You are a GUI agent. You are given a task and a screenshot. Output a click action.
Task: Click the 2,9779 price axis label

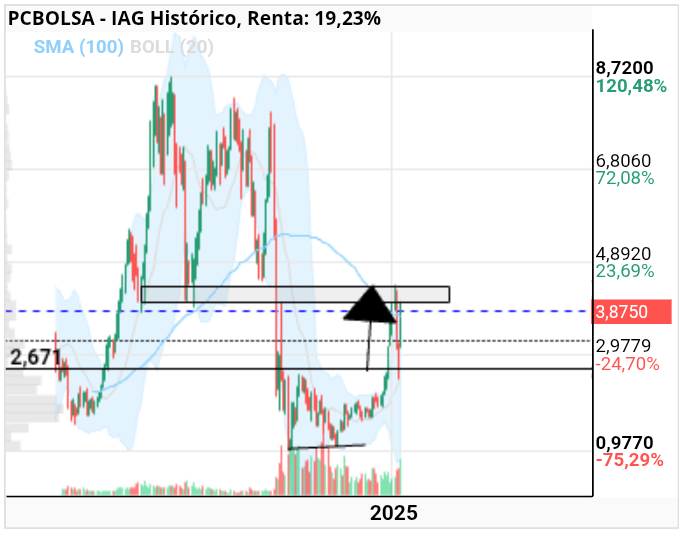click(623, 346)
